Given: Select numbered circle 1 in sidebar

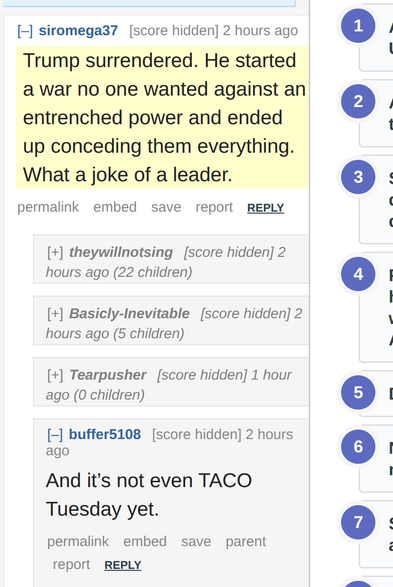Looking at the screenshot, I should (x=358, y=26).
